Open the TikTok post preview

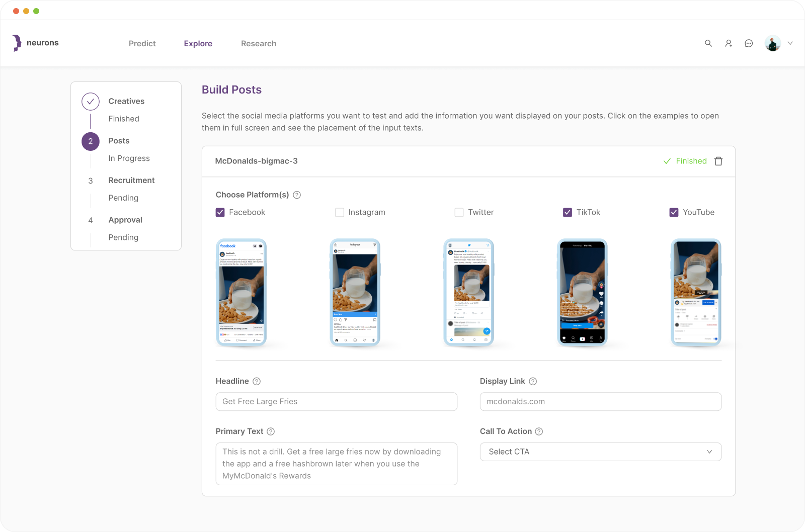[583, 293]
